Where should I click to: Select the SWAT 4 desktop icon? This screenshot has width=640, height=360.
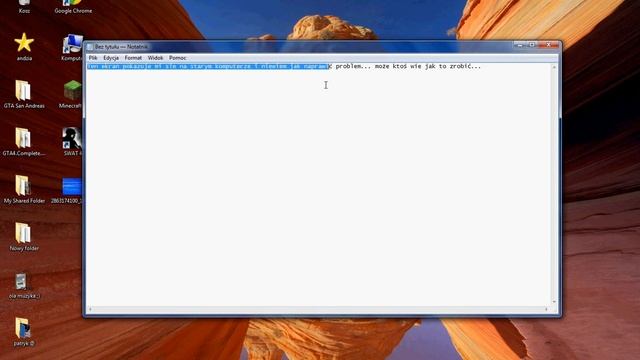72,142
